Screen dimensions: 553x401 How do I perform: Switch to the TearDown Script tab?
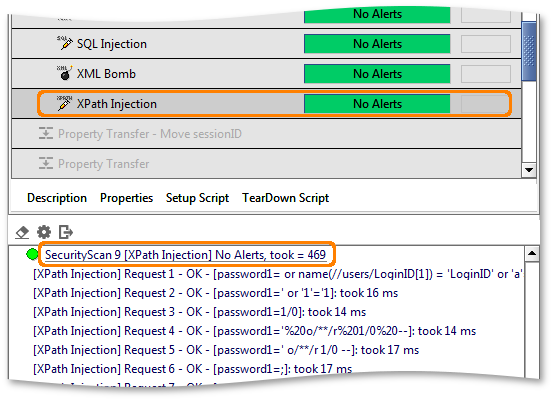pos(285,198)
